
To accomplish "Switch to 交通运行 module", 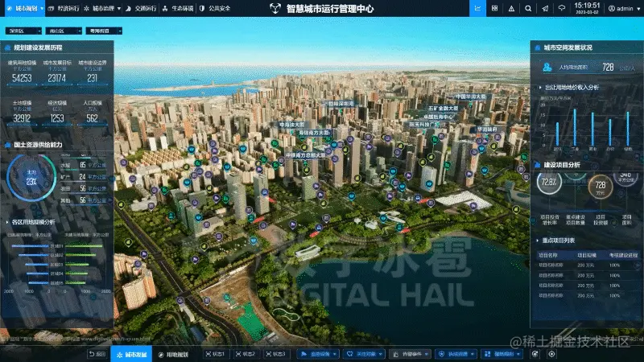I will [x=142, y=8].
